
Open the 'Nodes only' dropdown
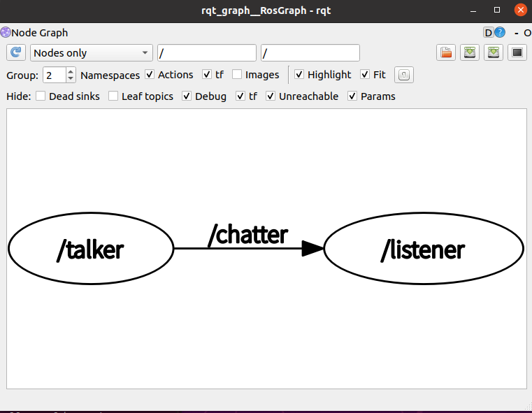(x=92, y=53)
